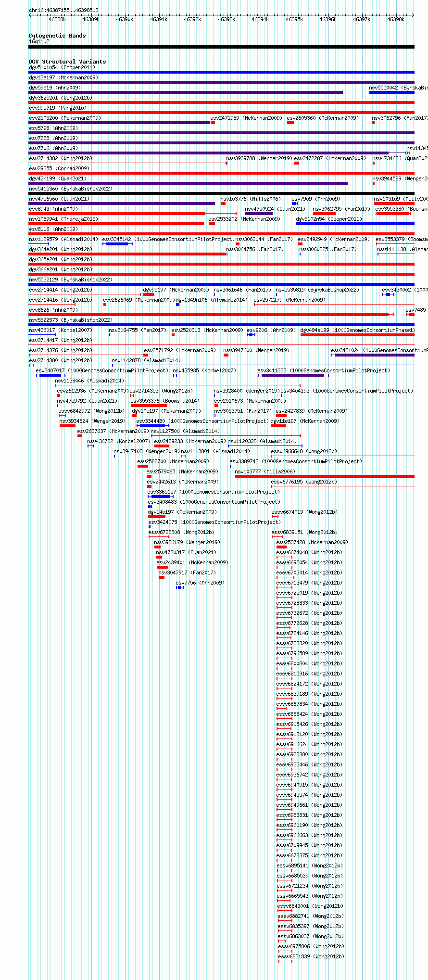Select nsv5522573 (ByrskaBishop2022) variant label
The image size is (428, 980).
coord(71,320)
